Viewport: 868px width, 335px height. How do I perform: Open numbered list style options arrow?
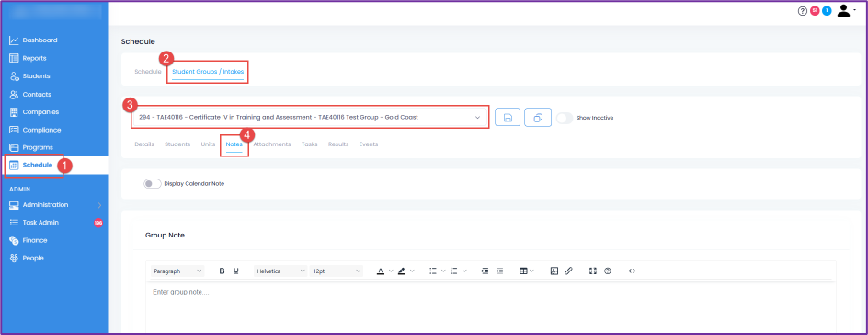point(464,271)
